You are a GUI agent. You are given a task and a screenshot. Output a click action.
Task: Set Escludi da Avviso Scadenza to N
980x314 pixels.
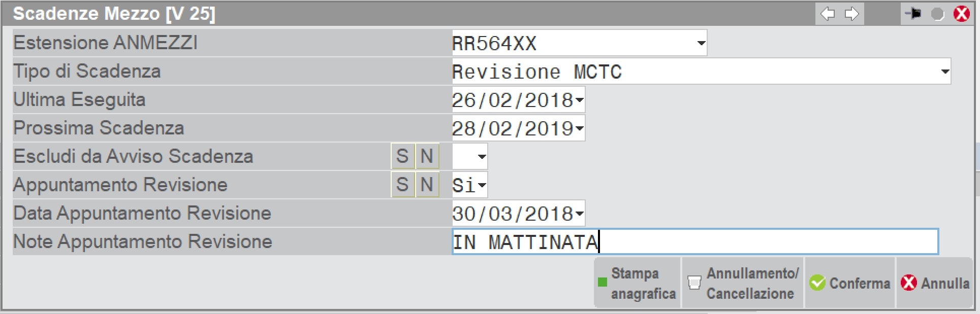point(427,156)
